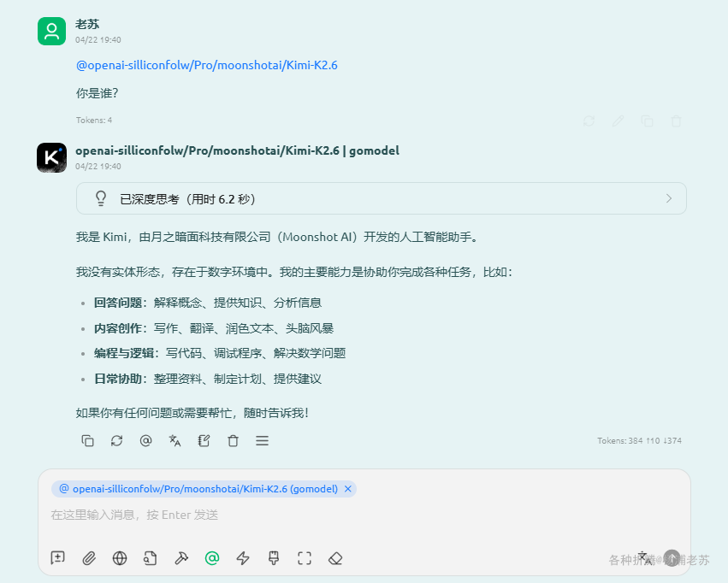Delete 老苏's message with the trash icon
728x583 pixels.
click(676, 121)
